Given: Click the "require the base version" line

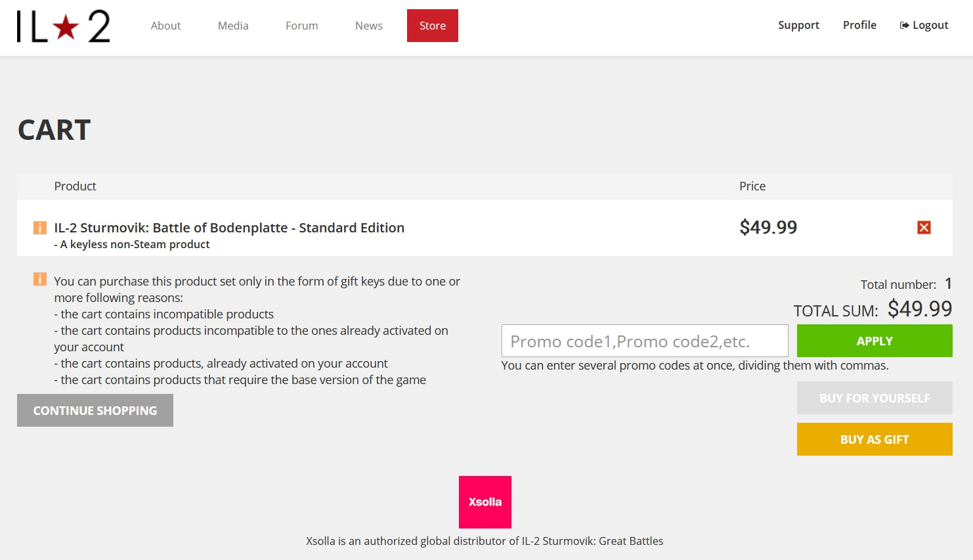Looking at the screenshot, I should pos(240,379).
